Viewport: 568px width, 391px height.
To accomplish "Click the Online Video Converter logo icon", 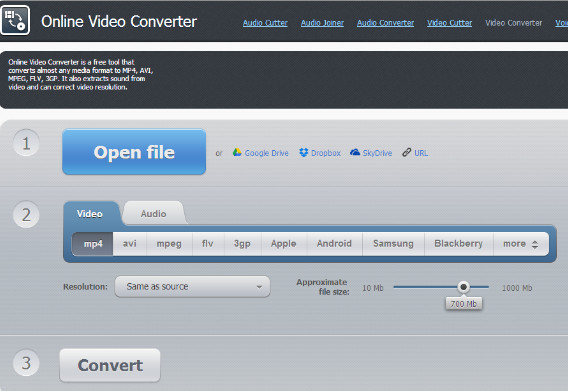I will tap(15, 20).
